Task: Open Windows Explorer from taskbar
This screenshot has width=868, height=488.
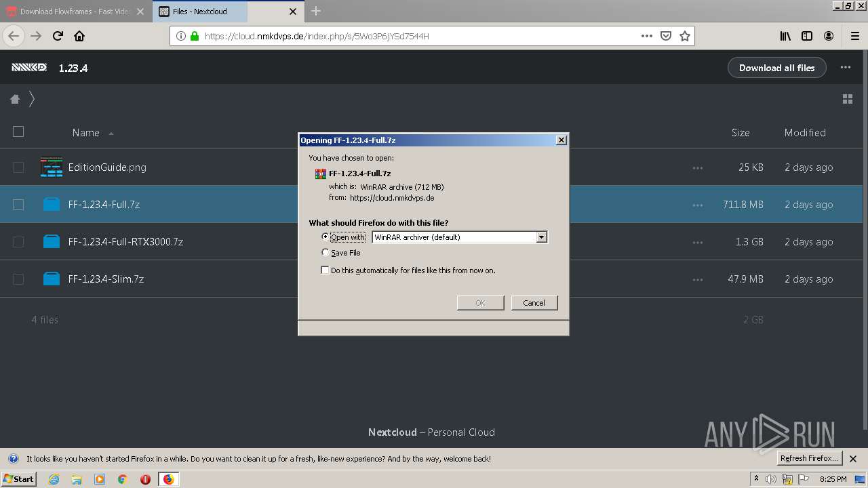Action: [77, 479]
